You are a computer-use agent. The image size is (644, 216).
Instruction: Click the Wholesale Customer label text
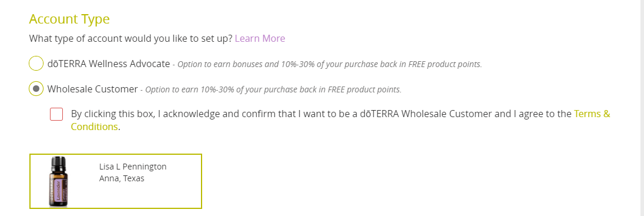[x=92, y=89]
